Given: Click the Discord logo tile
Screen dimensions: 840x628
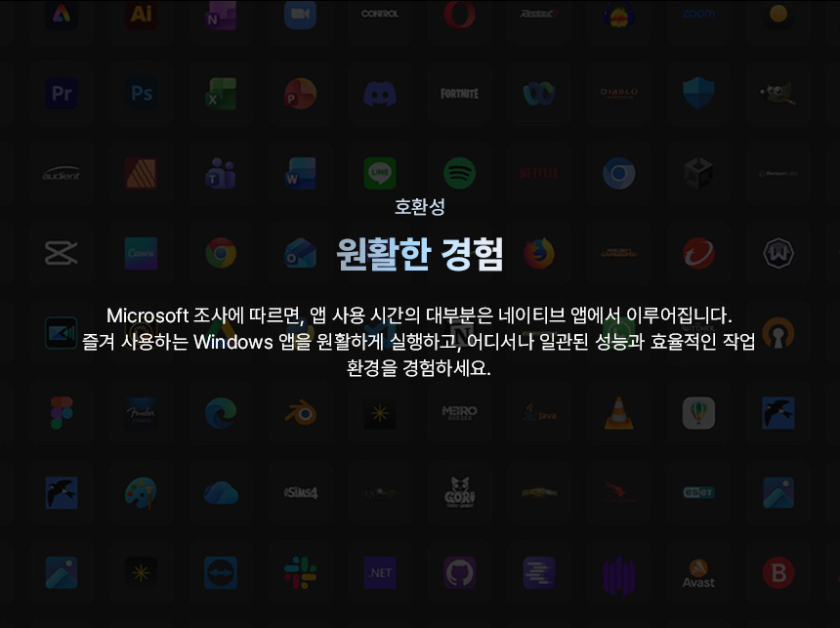Looking at the screenshot, I should (x=380, y=94).
